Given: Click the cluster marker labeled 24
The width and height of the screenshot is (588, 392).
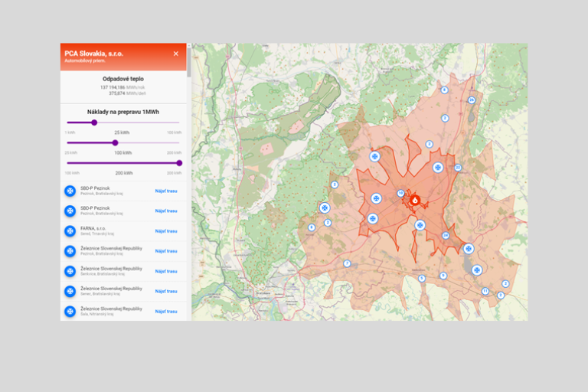Looking at the screenshot, I should pyautogui.click(x=446, y=235).
